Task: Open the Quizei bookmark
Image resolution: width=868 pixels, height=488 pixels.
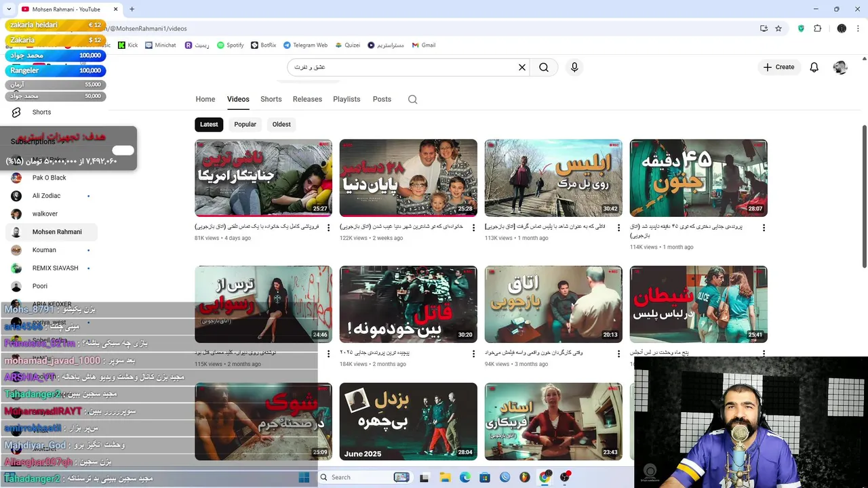Action: [347, 45]
